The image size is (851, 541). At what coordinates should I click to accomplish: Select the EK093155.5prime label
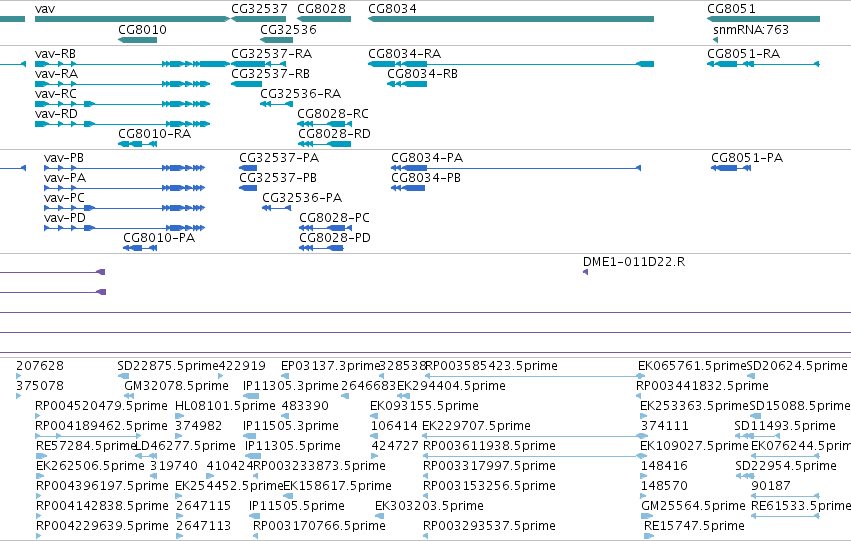click(x=424, y=406)
